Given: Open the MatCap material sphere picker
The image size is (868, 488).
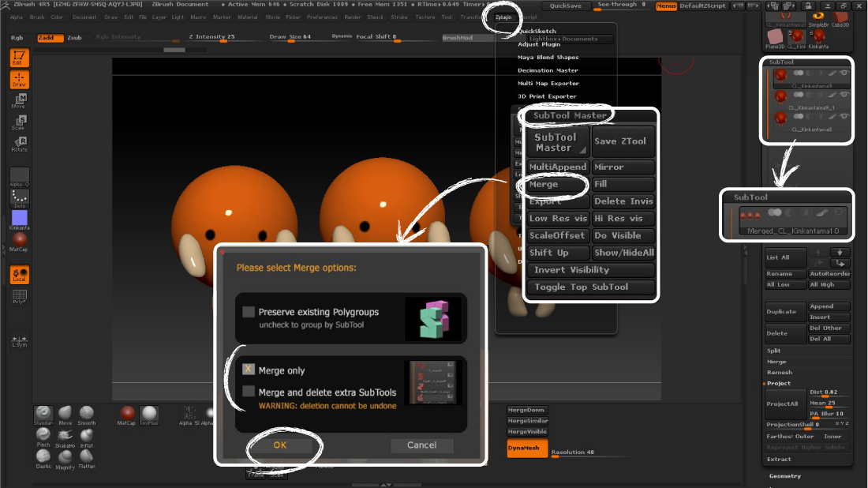Looking at the screenshot, I should [x=19, y=239].
